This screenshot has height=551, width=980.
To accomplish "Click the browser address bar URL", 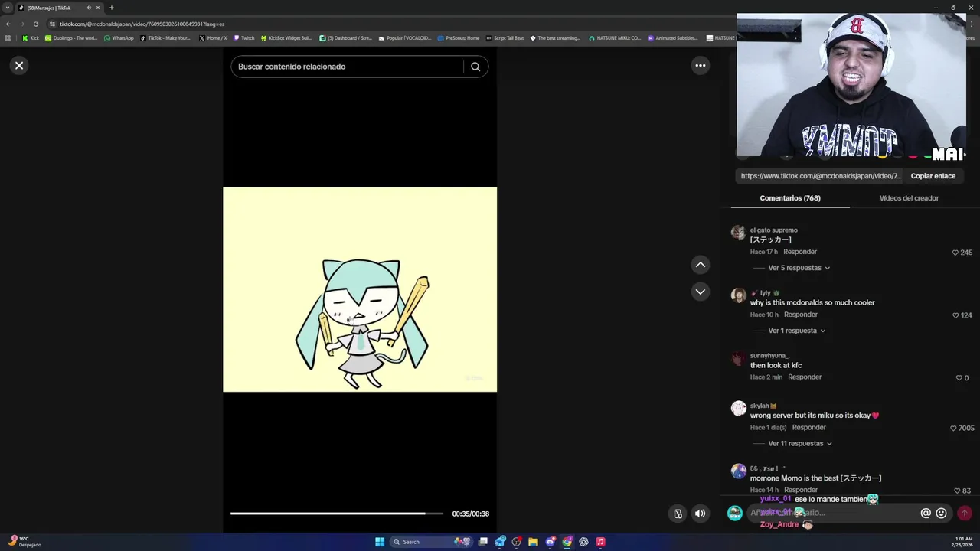I will click(x=142, y=24).
